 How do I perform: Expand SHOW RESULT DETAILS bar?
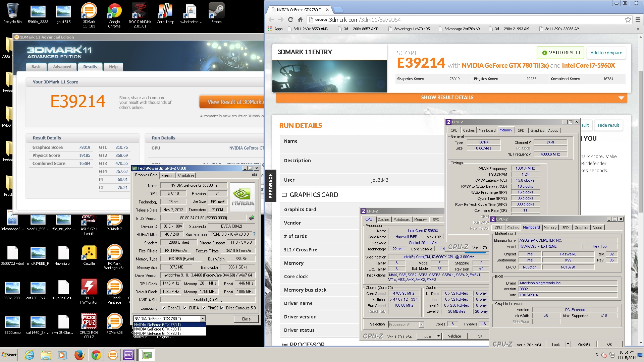tap(451, 98)
